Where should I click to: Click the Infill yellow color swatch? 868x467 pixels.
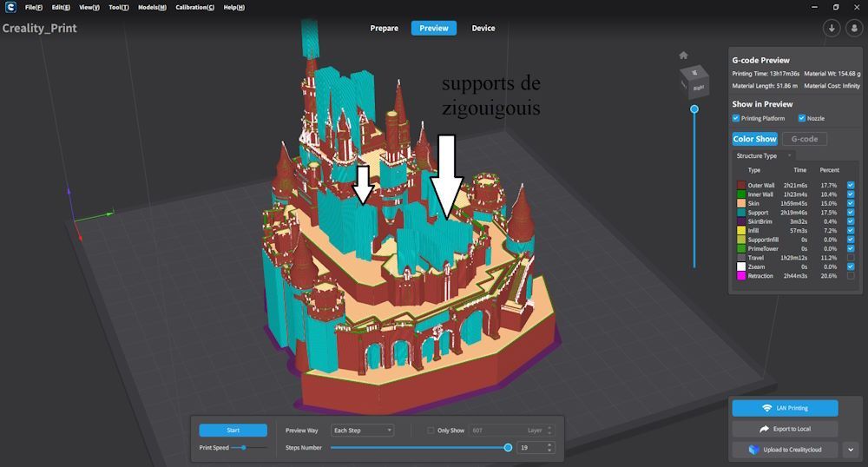741,230
